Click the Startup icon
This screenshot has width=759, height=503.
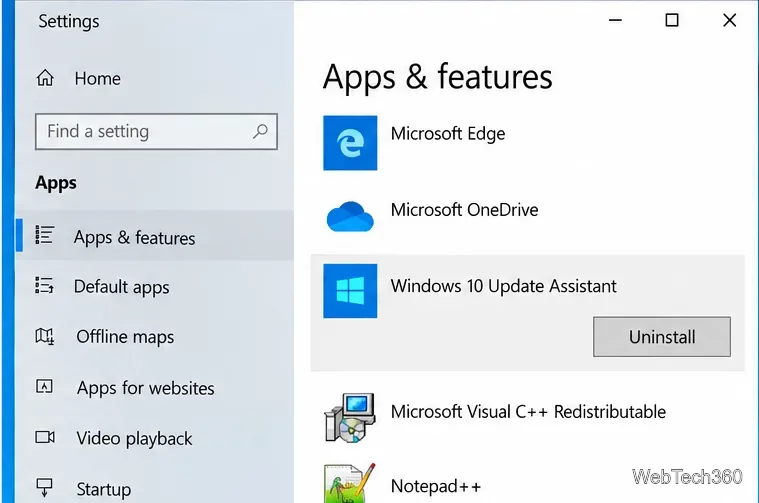point(45,488)
